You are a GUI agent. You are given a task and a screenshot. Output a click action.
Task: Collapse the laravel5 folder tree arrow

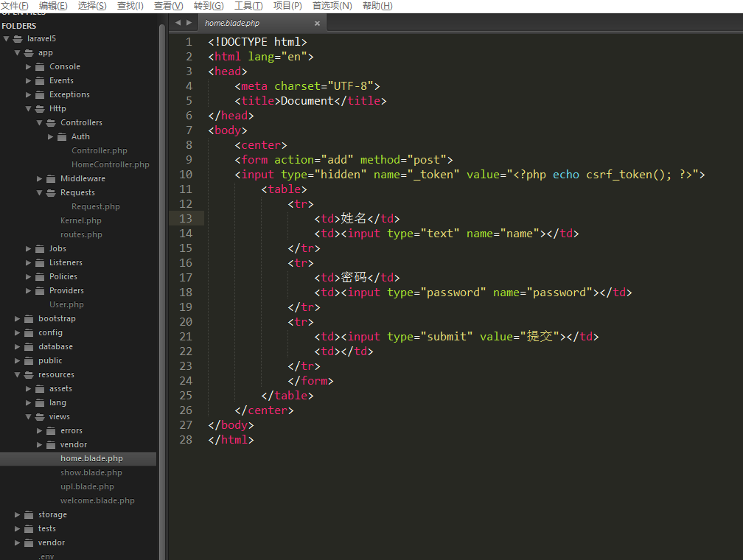tap(6, 39)
